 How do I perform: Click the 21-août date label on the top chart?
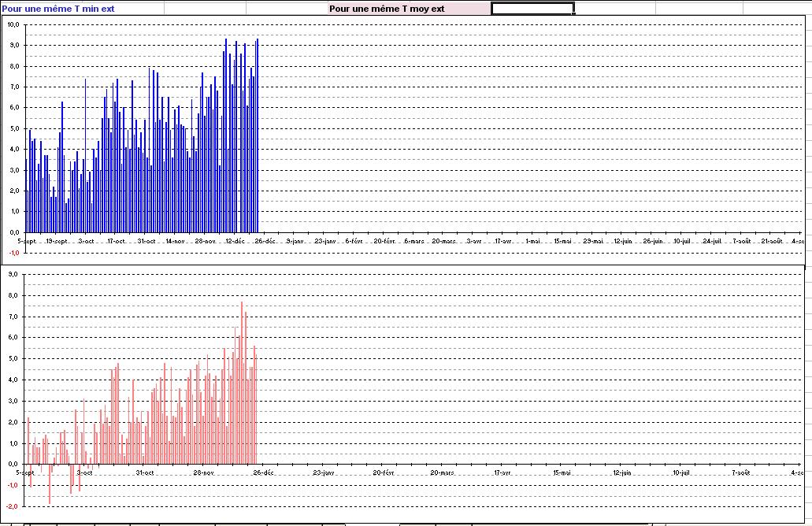(x=772, y=241)
